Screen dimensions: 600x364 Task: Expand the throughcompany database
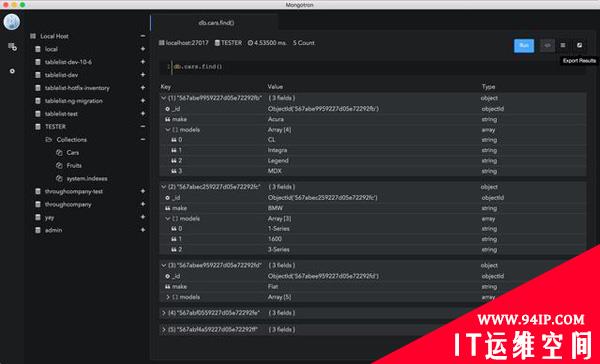(x=143, y=204)
